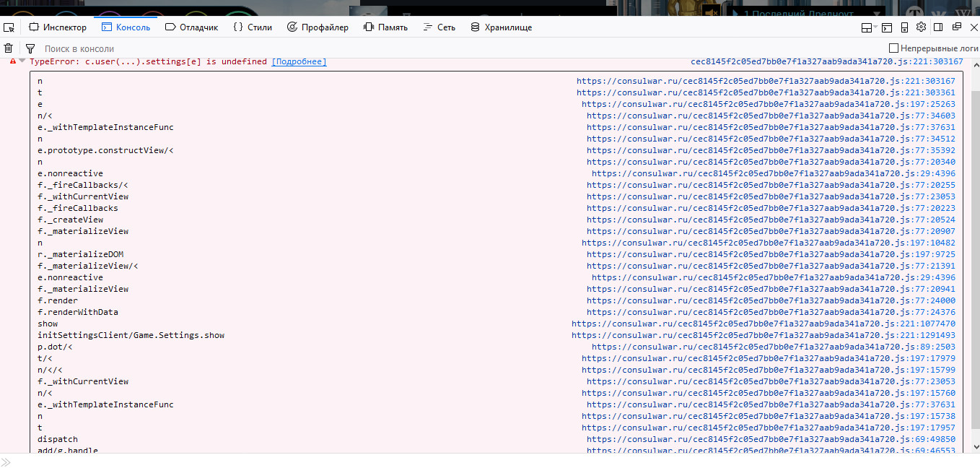Open devtools in a separate window
This screenshot has width=980, height=468.
pos(956,27)
